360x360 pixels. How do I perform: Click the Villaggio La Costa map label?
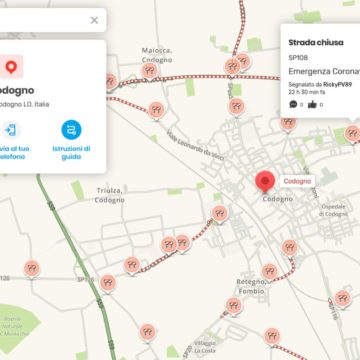tap(204, 347)
